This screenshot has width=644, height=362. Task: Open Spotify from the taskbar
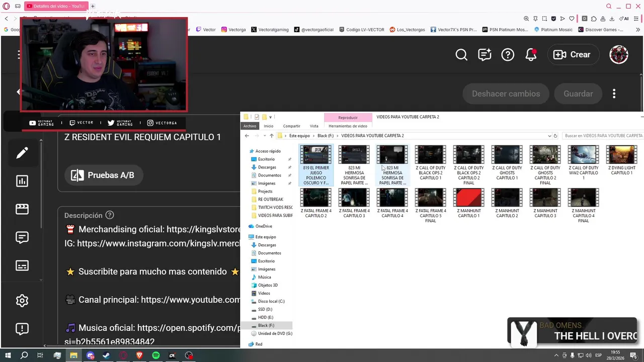(156, 355)
